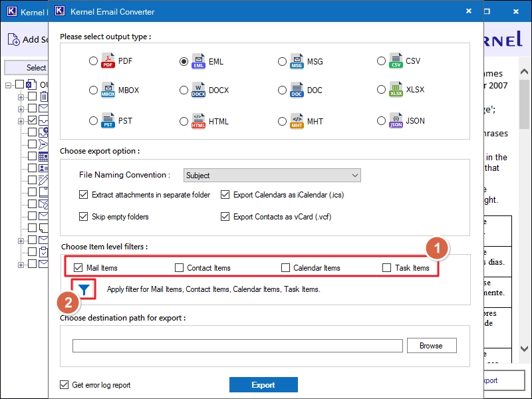Click the HTML format file icon

tap(198, 121)
